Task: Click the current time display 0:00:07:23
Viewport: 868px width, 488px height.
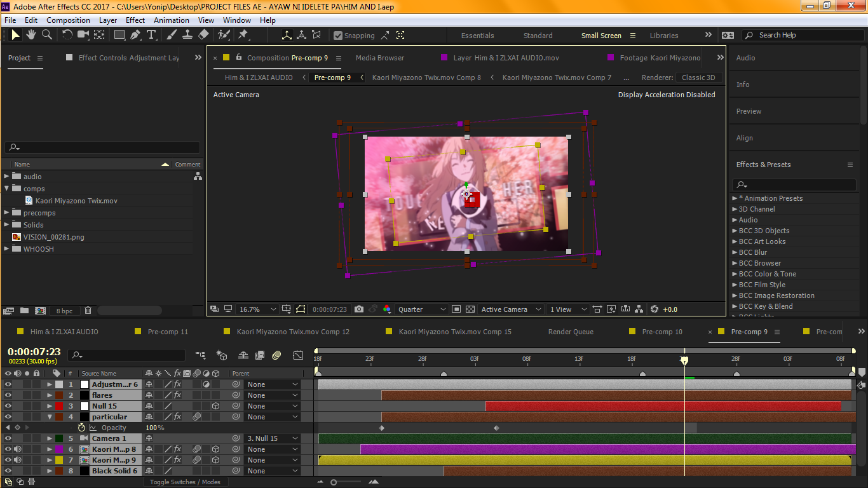Action: (x=34, y=351)
